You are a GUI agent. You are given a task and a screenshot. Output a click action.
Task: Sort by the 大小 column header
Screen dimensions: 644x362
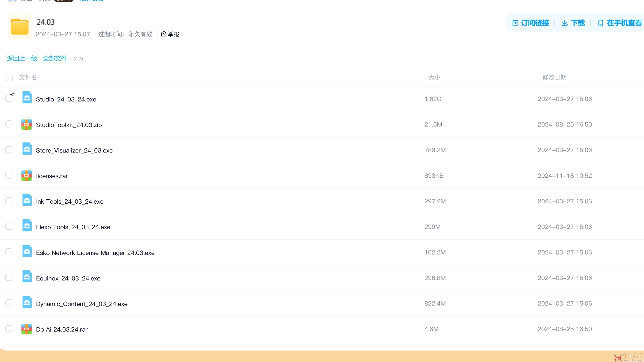[434, 77]
